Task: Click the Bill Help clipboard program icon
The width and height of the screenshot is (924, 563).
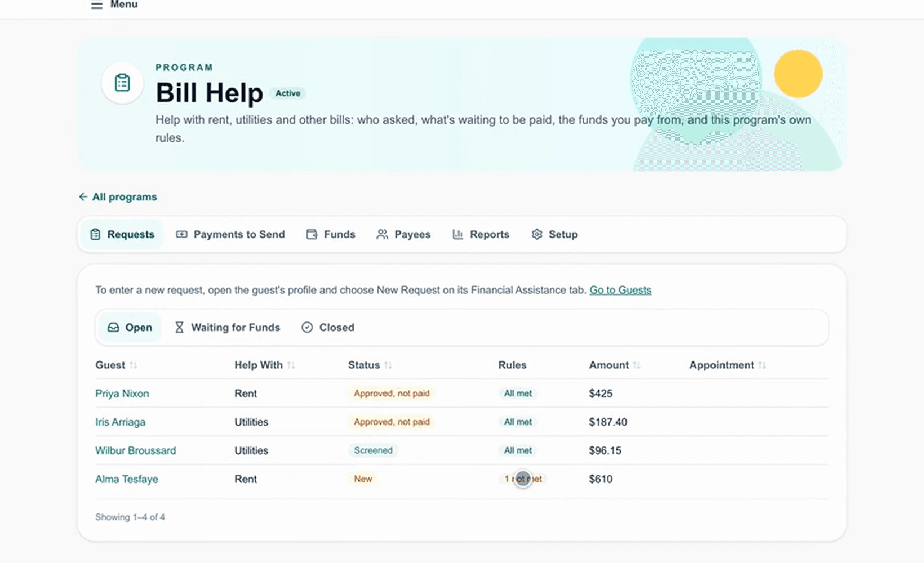Action: pyautogui.click(x=122, y=83)
